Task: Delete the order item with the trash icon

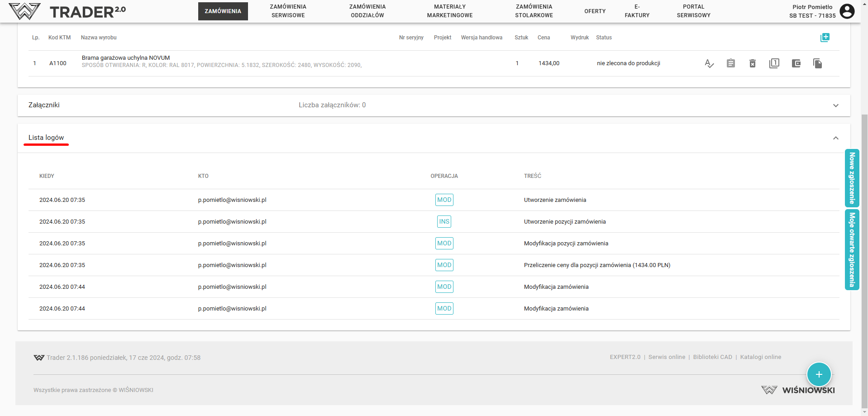Action: 753,63
